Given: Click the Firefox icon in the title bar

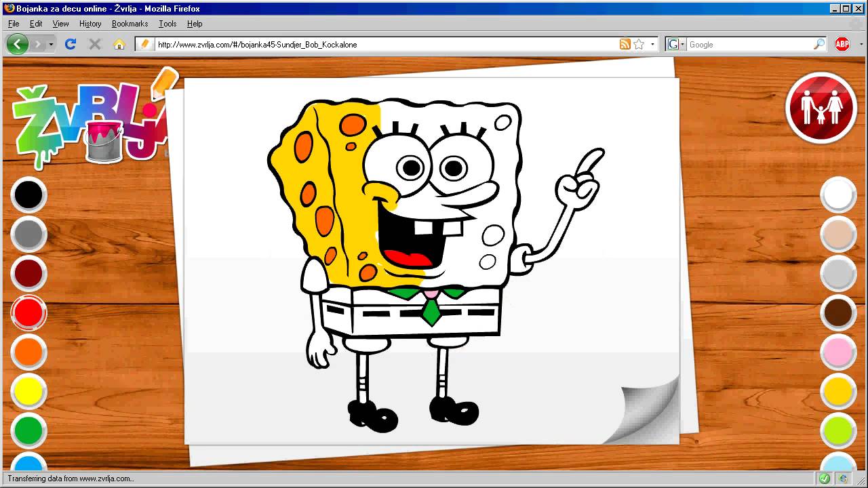Looking at the screenshot, I should (9, 9).
